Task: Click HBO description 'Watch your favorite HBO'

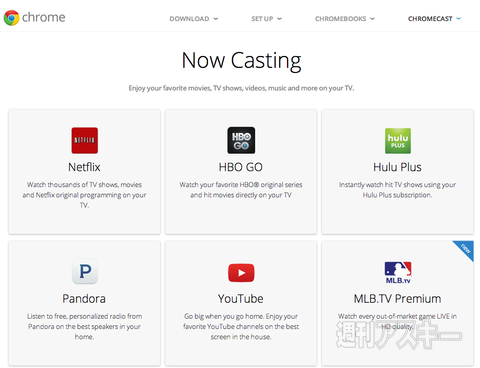Action: click(x=241, y=190)
